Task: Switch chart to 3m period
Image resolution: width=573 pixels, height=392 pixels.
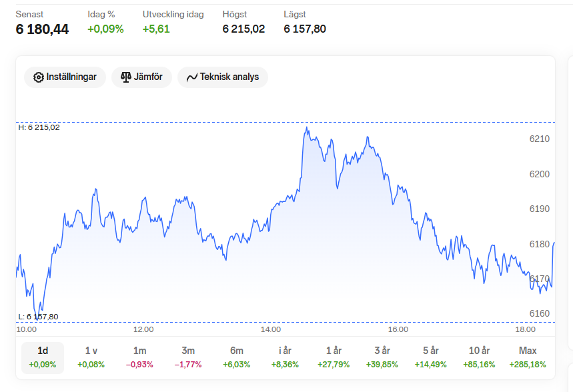Action: pyautogui.click(x=188, y=357)
